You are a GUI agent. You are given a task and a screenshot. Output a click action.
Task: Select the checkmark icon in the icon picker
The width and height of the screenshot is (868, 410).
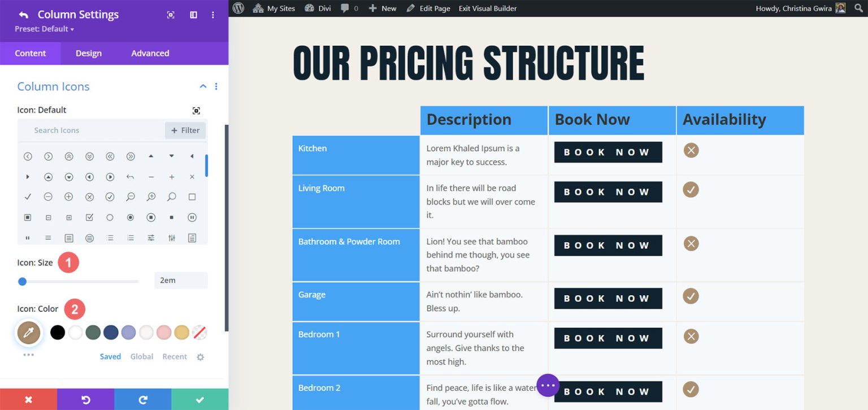point(28,197)
